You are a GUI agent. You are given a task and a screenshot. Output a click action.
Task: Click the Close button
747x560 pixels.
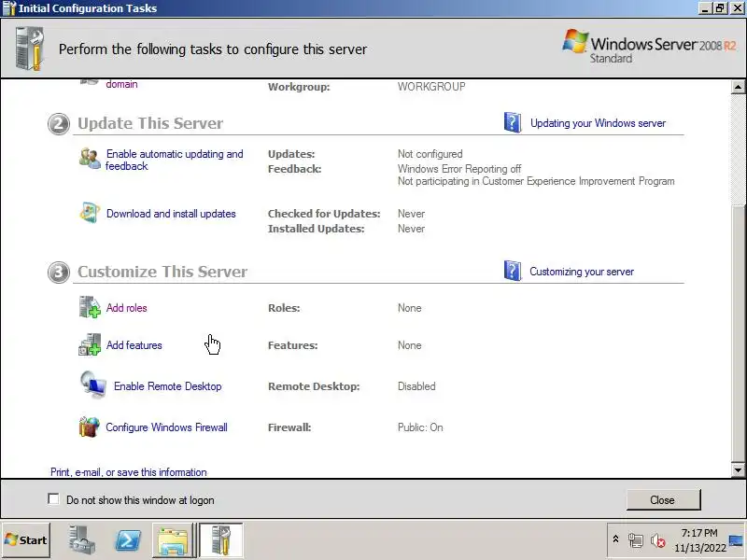click(663, 499)
